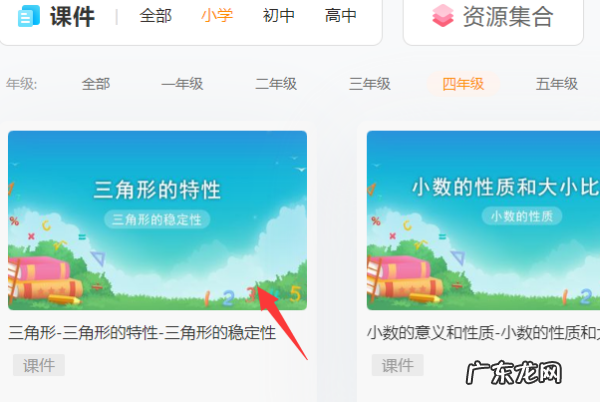Choose 全部 in the grade filter
The height and width of the screenshot is (402, 600).
click(96, 84)
